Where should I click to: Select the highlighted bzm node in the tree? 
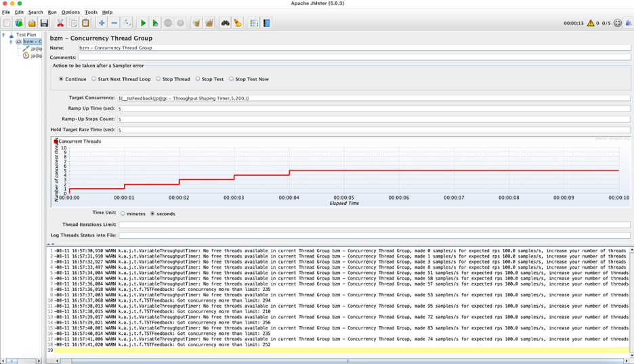click(33, 42)
